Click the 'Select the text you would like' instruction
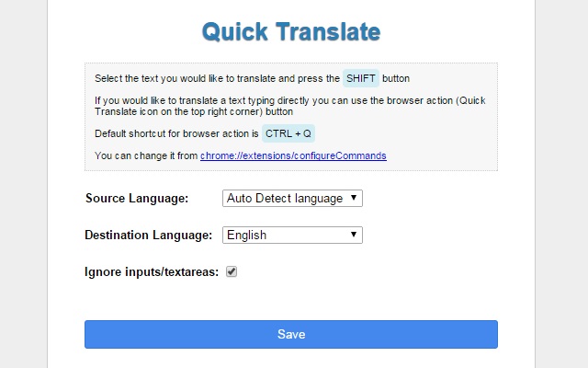 click(x=216, y=79)
